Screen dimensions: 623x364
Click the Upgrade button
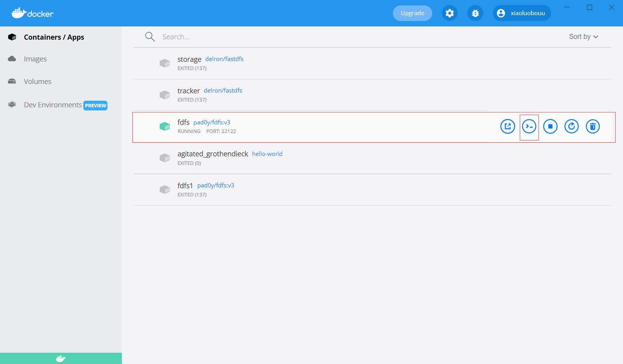point(412,13)
